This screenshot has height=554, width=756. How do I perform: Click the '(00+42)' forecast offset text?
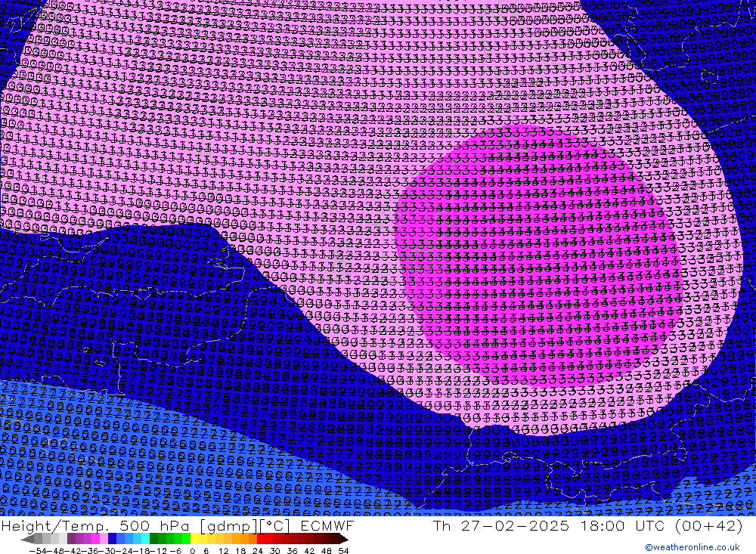pyautogui.click(x=709, y=525)
